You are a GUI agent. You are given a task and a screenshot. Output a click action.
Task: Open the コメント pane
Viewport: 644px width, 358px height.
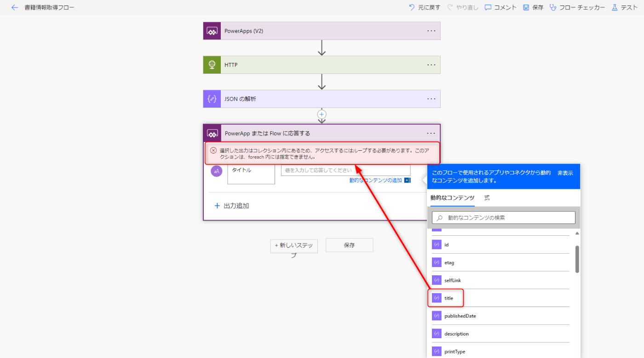[500, 7]
